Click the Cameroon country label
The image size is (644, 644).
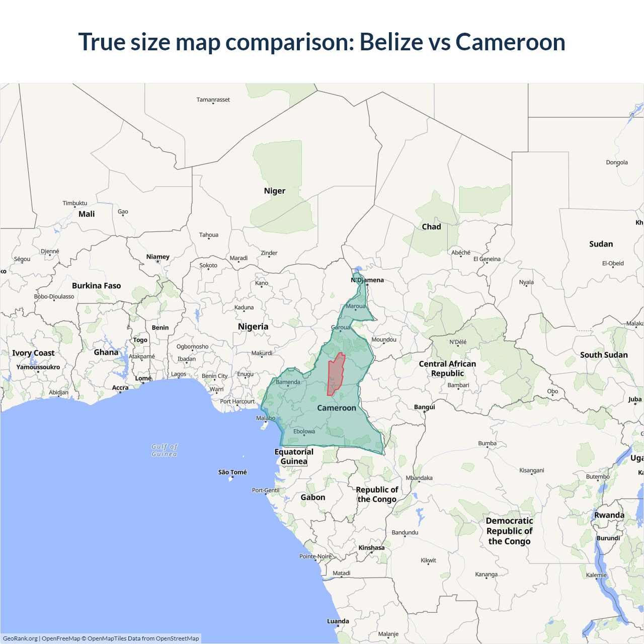coord(336,408)
